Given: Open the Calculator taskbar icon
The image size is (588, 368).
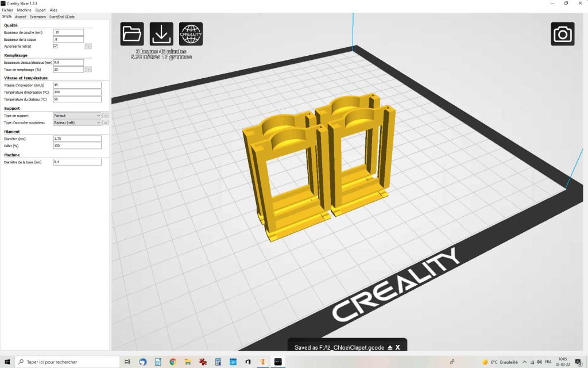Looking at the screenshot, I should (x=218, y=362).
